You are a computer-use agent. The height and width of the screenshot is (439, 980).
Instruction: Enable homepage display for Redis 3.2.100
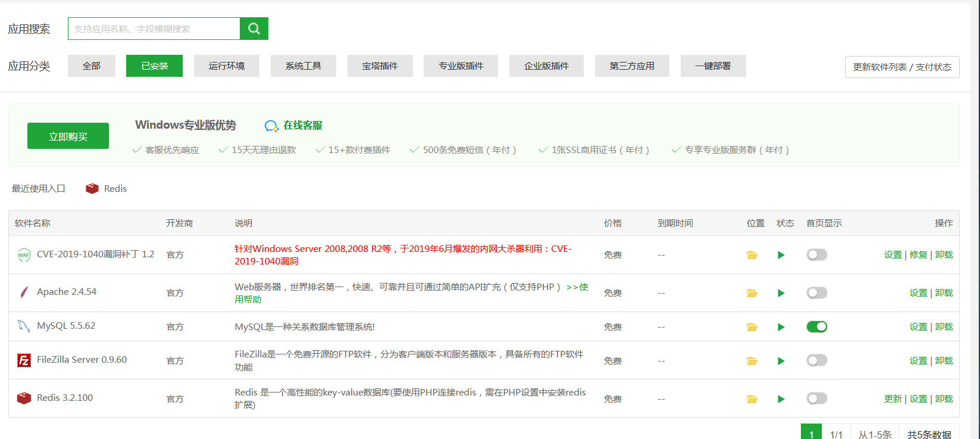point(817,398)
